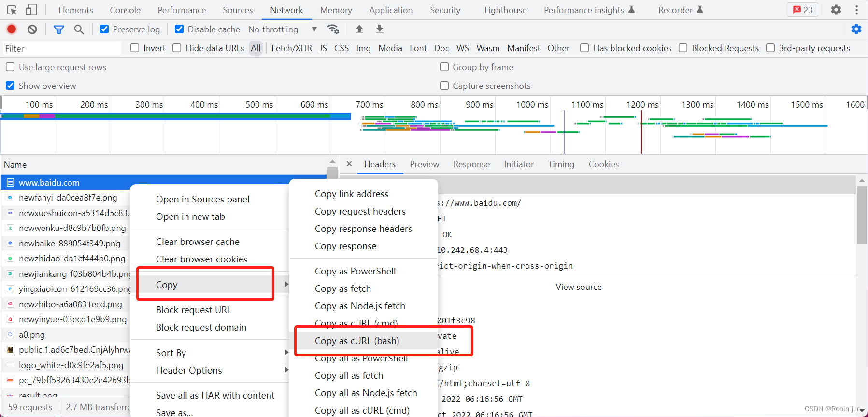Open the No throttling dropdown
Screen dimensions: 868x417
(x=283, y=29)
